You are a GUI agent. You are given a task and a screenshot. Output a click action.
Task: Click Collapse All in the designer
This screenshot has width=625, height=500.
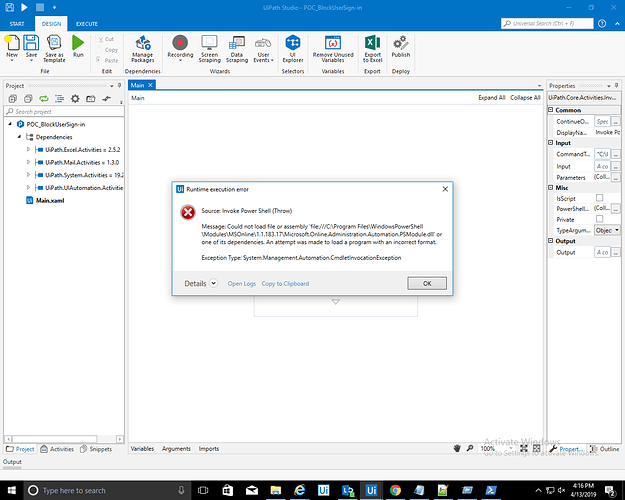525,98
